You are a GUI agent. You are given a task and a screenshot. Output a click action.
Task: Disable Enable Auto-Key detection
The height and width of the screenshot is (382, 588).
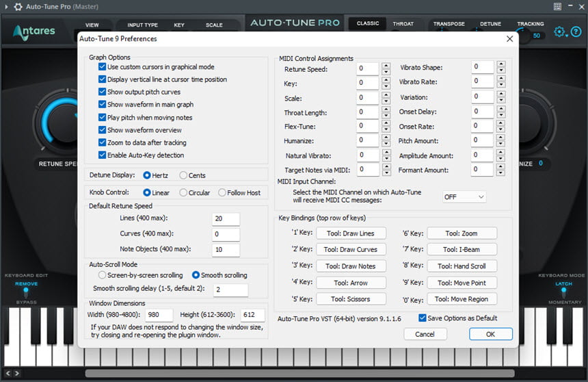pyautogui.click(x=102, y=155)
